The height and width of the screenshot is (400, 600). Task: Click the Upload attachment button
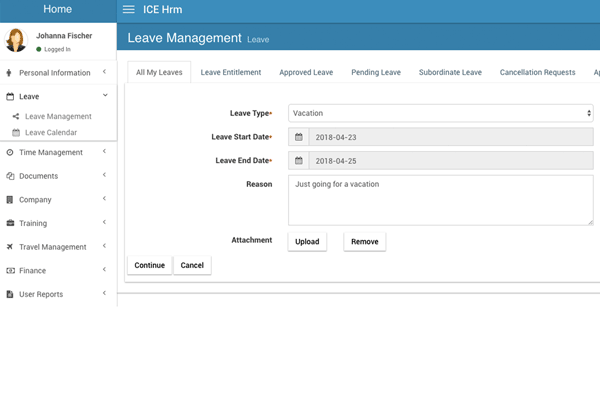pos(306,241)
